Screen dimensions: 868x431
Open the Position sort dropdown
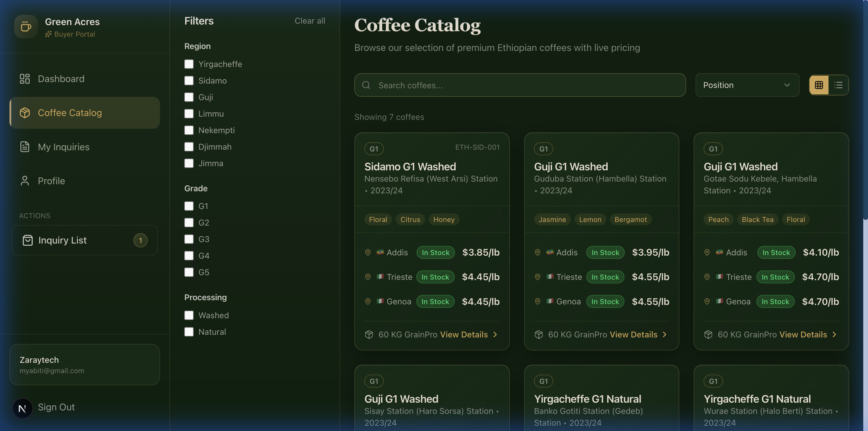(747, 85)
